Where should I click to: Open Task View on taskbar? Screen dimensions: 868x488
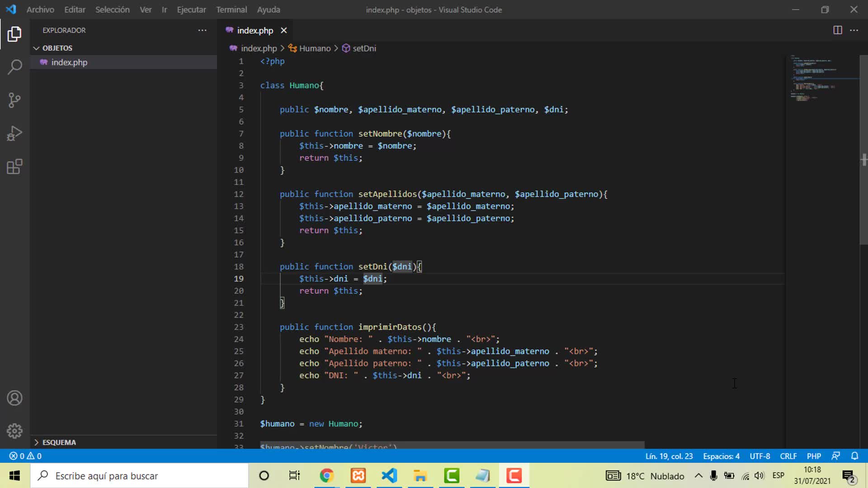(x=294, y=476)
